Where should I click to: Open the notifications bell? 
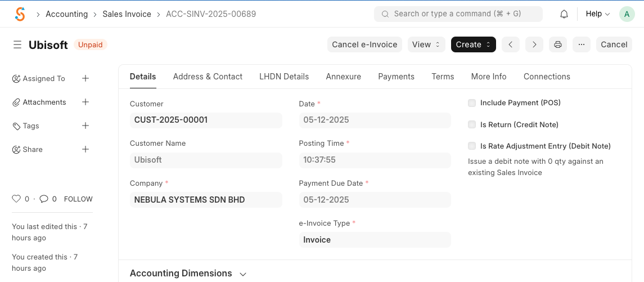[564, 14]
